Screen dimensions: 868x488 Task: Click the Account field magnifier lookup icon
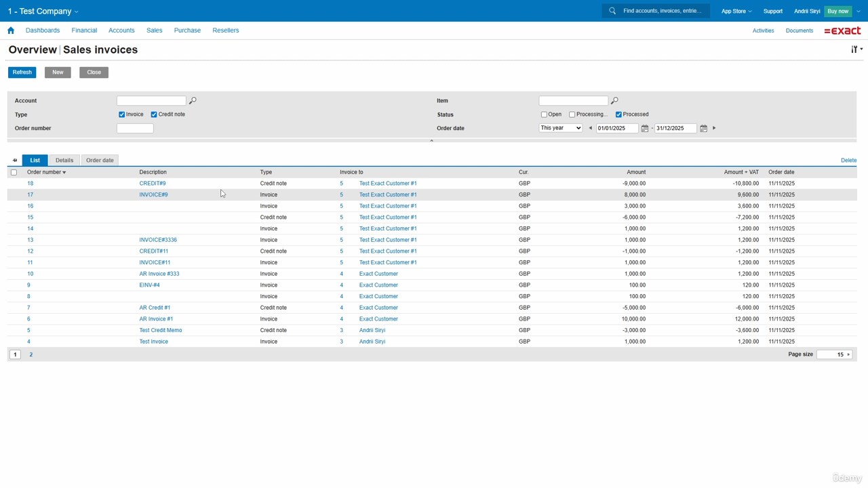point(193,101)
